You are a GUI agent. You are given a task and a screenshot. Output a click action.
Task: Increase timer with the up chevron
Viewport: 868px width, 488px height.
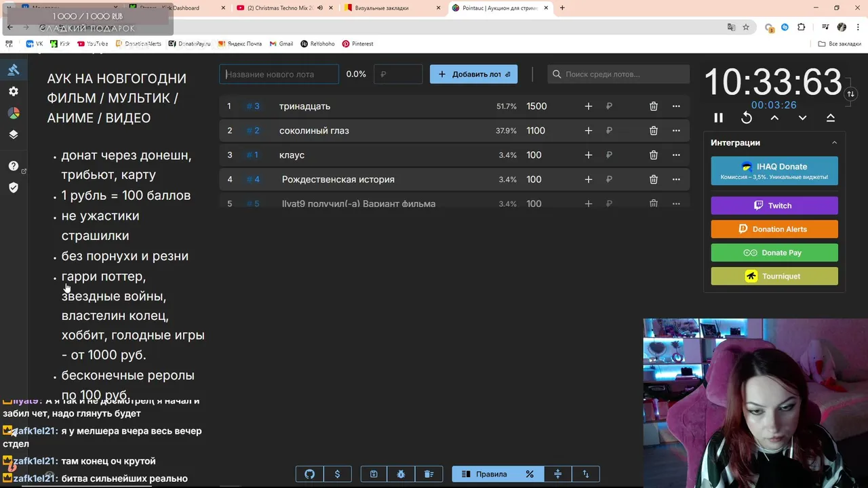tap(774, 118)
